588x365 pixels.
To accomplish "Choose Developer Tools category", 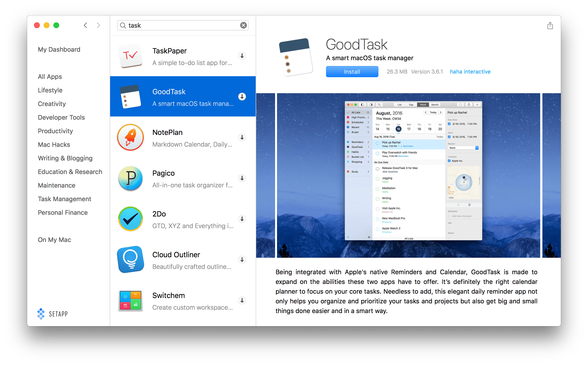I will coord(61,117).
